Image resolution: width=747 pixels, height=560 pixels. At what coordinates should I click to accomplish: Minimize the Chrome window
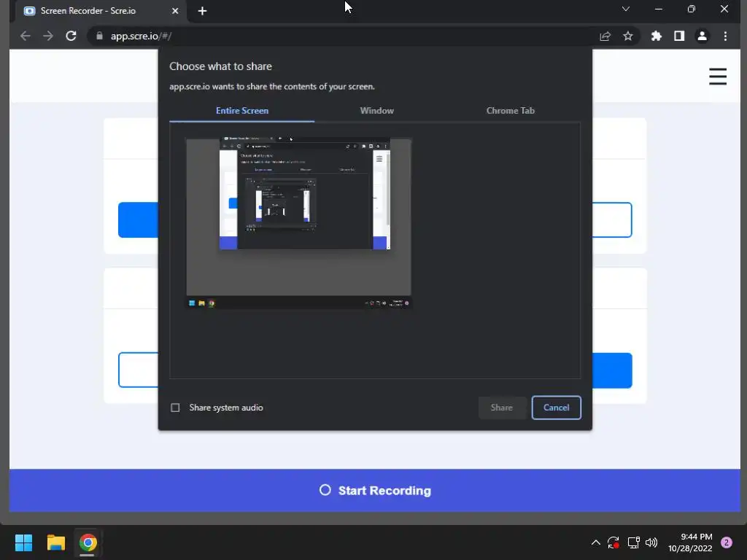[659, 9]
